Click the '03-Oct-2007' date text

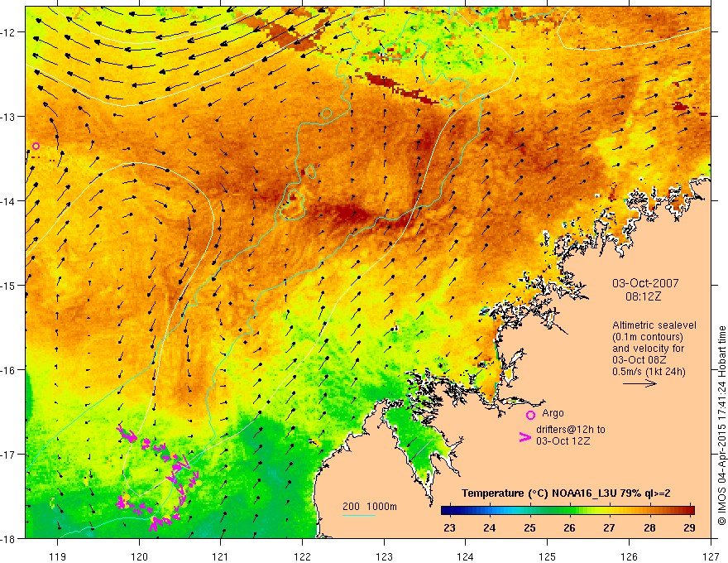coord(645,283)
